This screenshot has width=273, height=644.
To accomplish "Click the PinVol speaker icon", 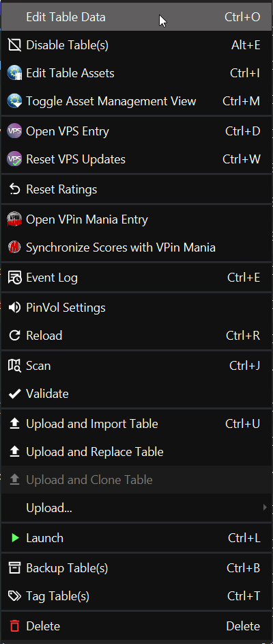I will (x=14, y=308).
